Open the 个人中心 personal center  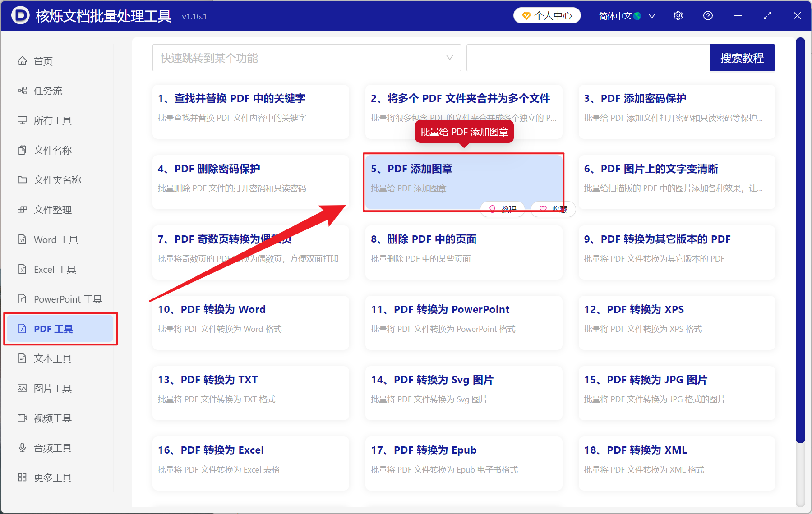click(x=546, y=15)
